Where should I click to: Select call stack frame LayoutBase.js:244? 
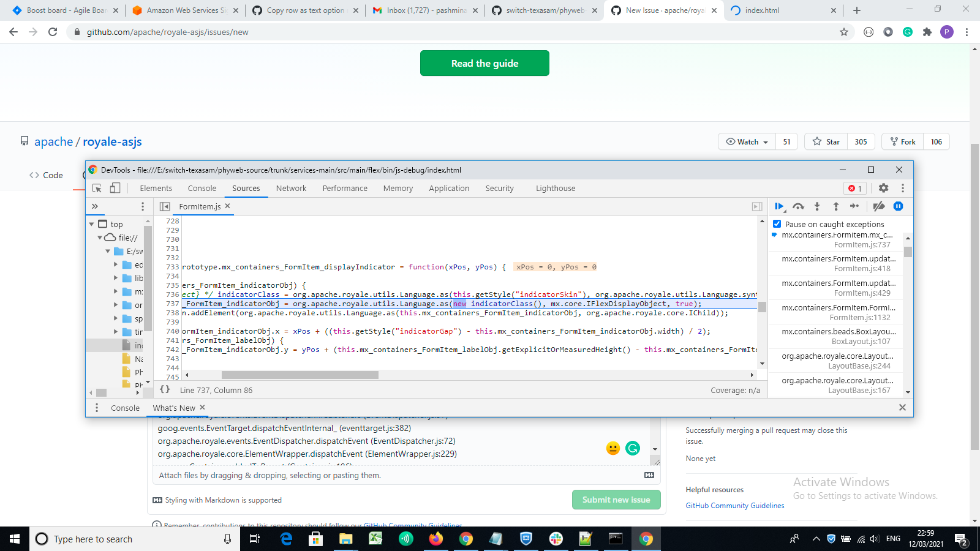click(x=835, y=361)
